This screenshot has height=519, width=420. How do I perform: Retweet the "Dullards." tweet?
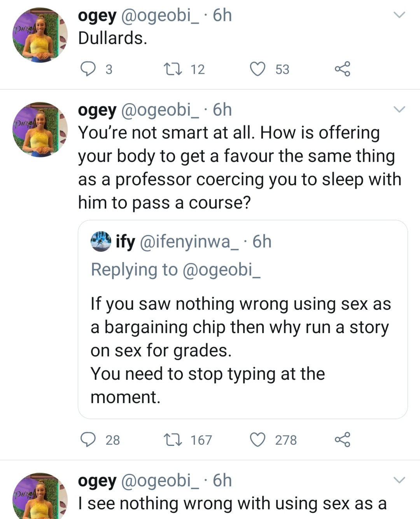tap(171, 69)
